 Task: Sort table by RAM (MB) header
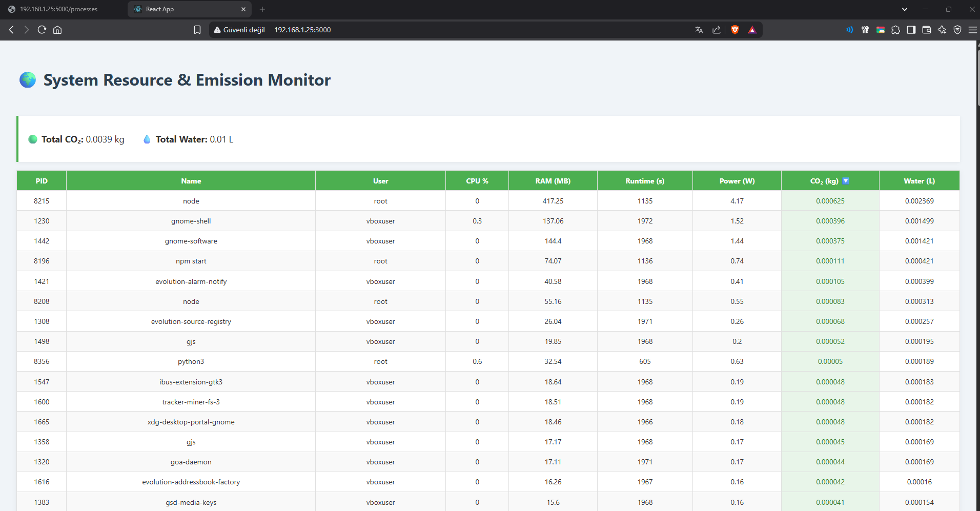[553, 181]
